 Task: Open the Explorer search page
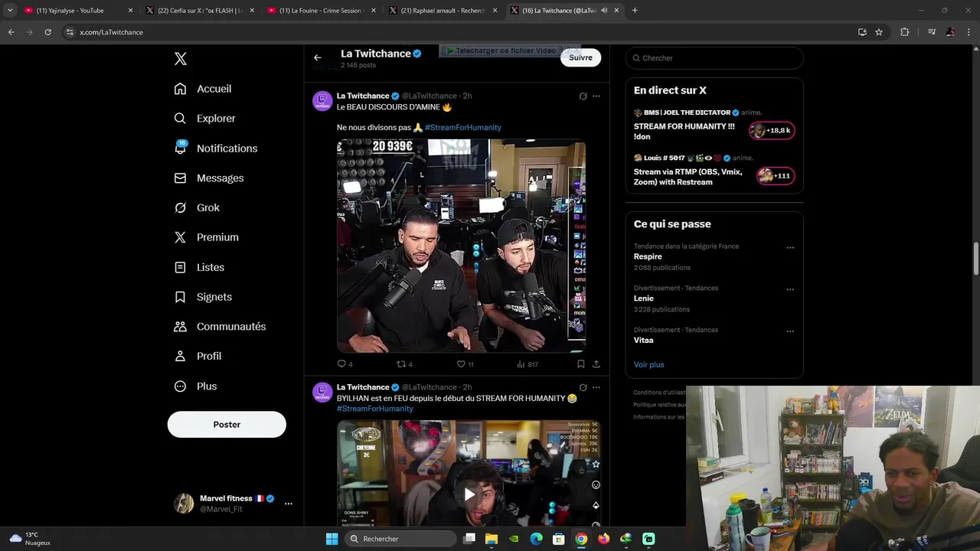coord(204,119)
